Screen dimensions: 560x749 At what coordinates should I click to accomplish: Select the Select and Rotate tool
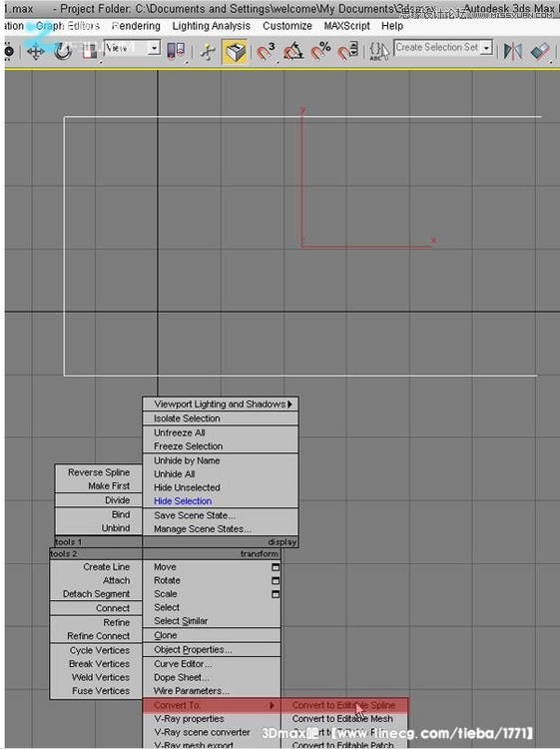click(x=63, y=51)
